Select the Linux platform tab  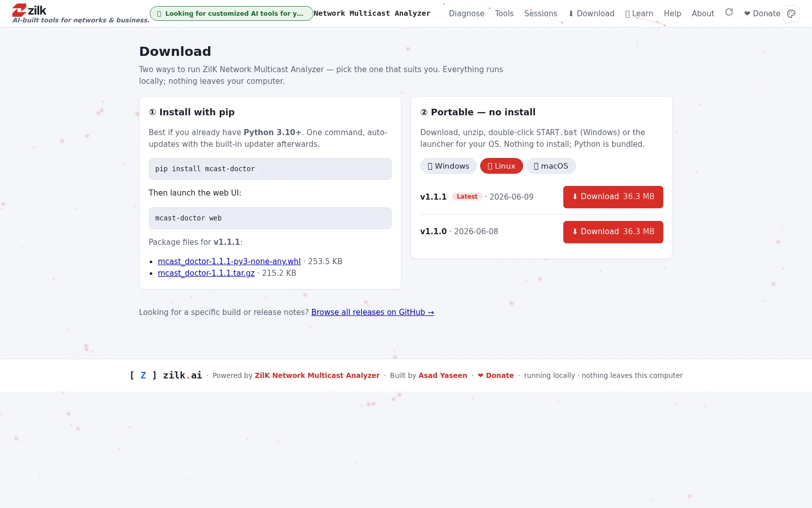pyautogui.click(x=501, y=166)
